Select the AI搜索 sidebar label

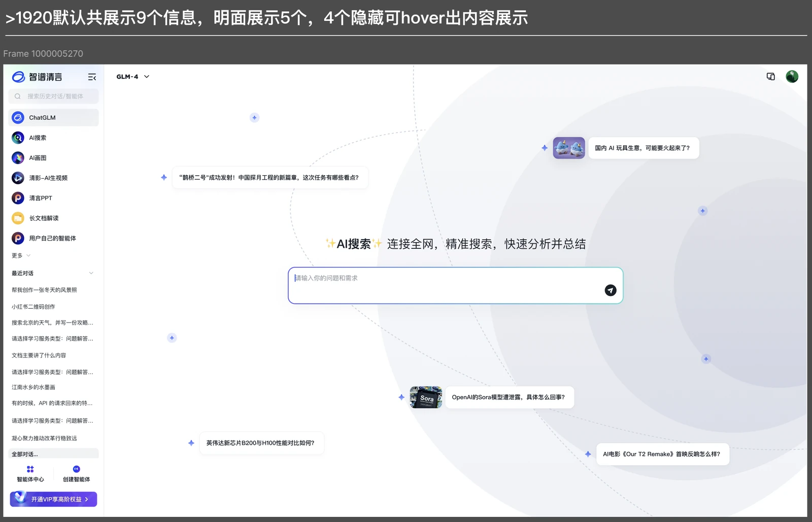coord(38,138)
